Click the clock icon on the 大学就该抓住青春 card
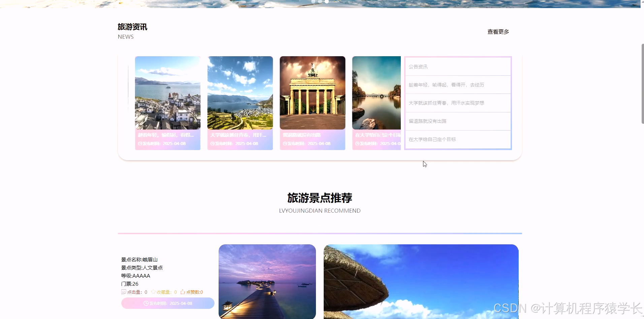Screen dimensions: 644x319 tap(212, 143)
